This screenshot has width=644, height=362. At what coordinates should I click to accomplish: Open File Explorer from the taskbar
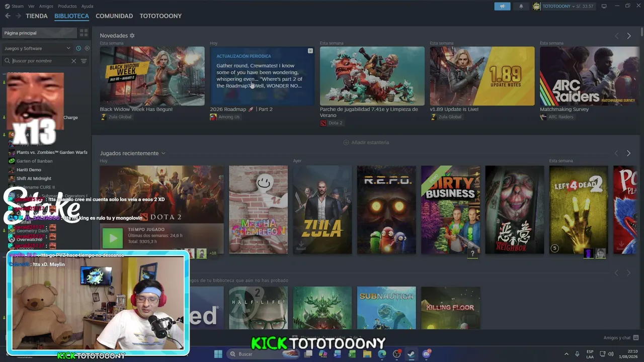click(367, 354)
